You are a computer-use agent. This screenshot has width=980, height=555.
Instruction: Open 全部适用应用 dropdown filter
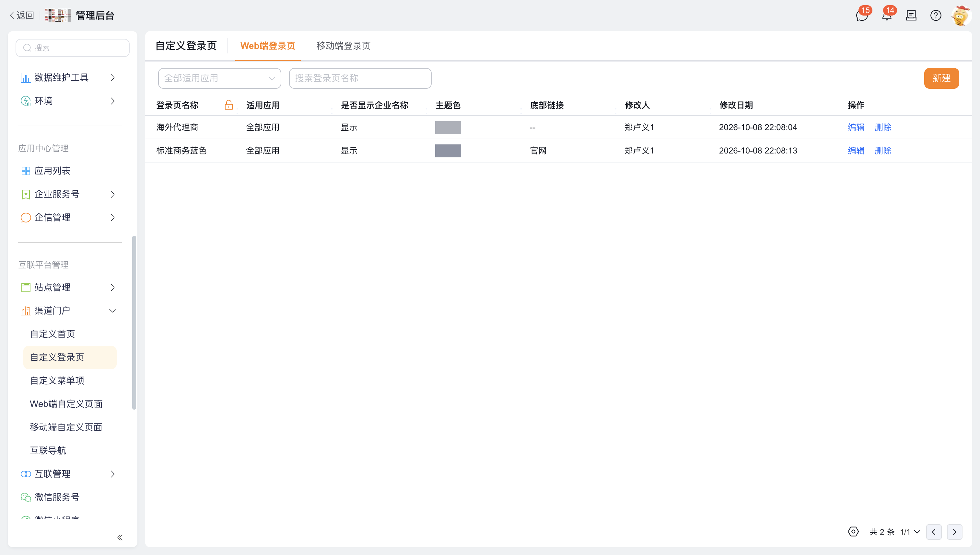(220, 78)
